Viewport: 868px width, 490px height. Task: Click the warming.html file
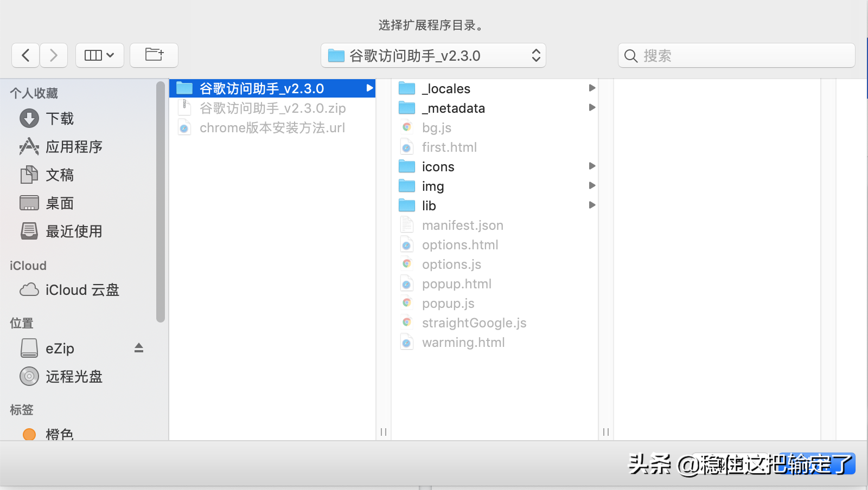[x=463, y=342]
